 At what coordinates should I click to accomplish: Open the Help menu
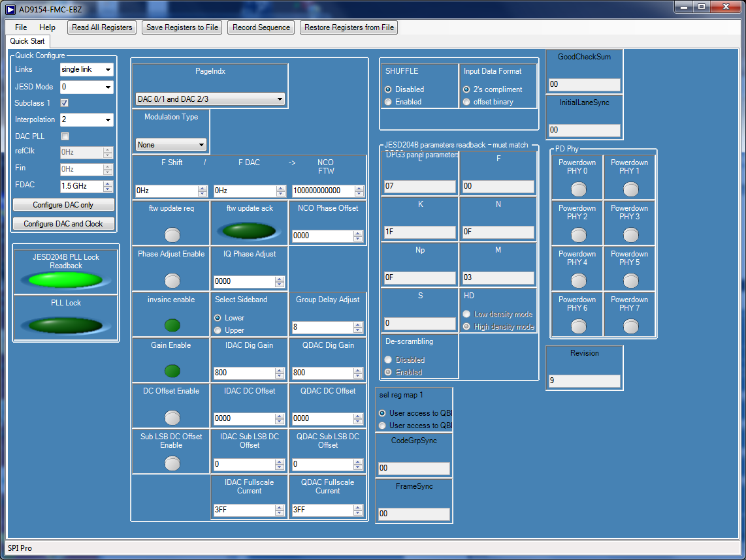(47, 27)
